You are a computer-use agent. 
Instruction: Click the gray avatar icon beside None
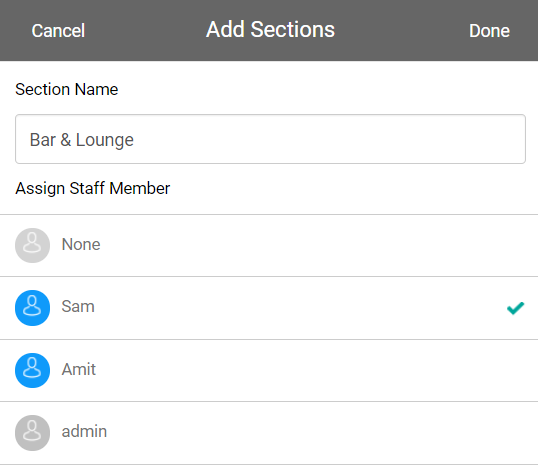click(x=32, y=245)
